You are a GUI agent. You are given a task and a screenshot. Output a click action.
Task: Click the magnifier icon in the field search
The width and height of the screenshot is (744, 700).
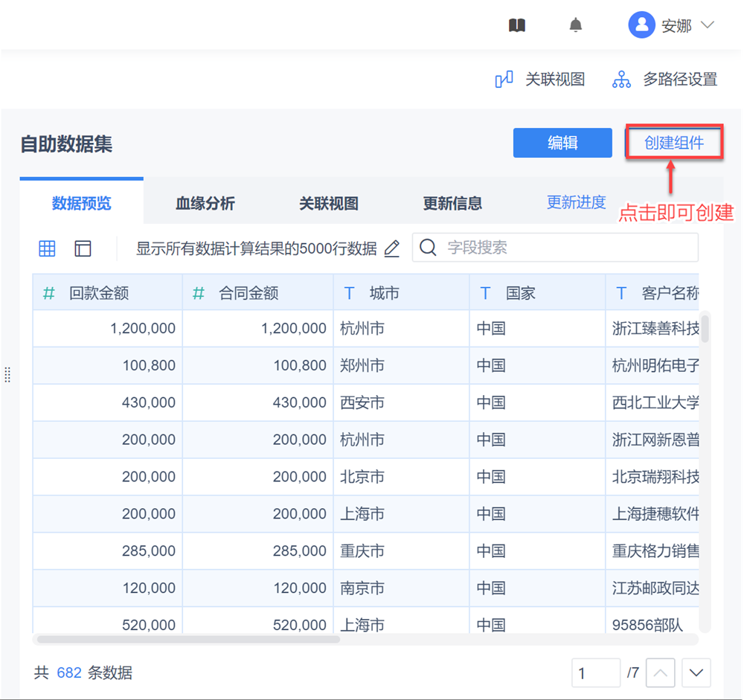click(428, 248)
